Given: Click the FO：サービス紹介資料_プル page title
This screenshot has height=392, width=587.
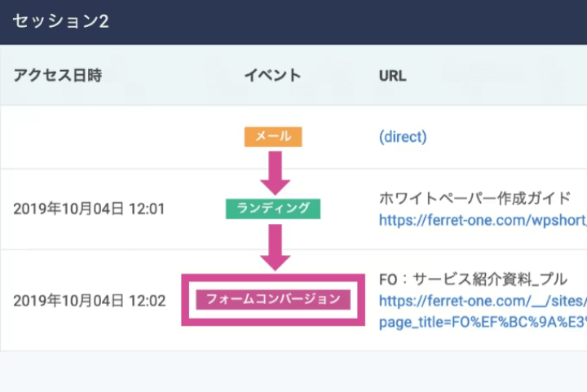Looking at the screenshot, I should 472,279.
